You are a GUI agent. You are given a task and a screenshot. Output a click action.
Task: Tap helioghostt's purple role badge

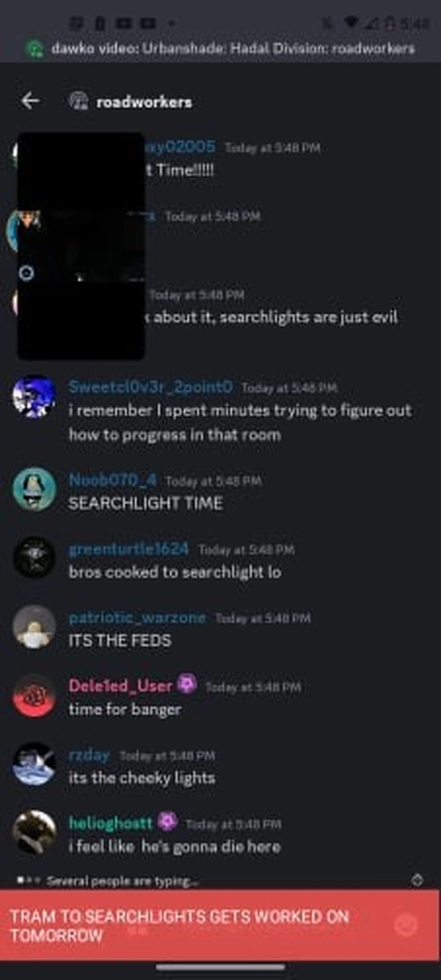(x=168, y=822)
